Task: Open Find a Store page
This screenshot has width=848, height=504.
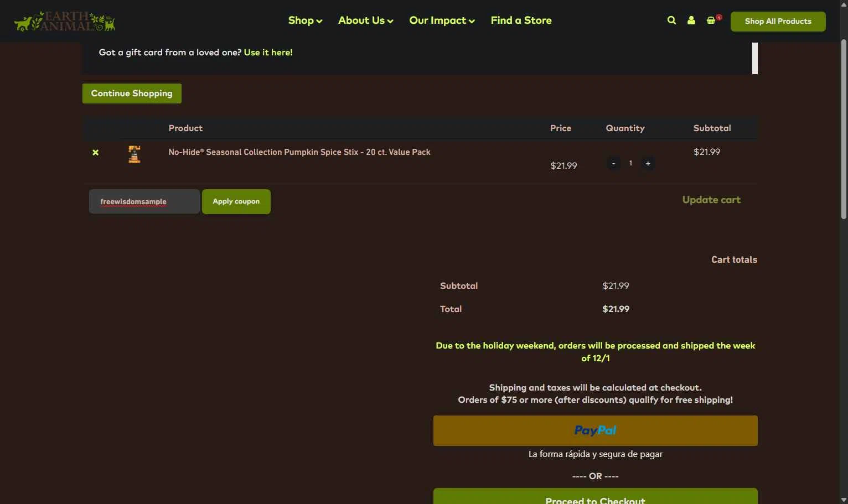Action: (x=521, y=20)
